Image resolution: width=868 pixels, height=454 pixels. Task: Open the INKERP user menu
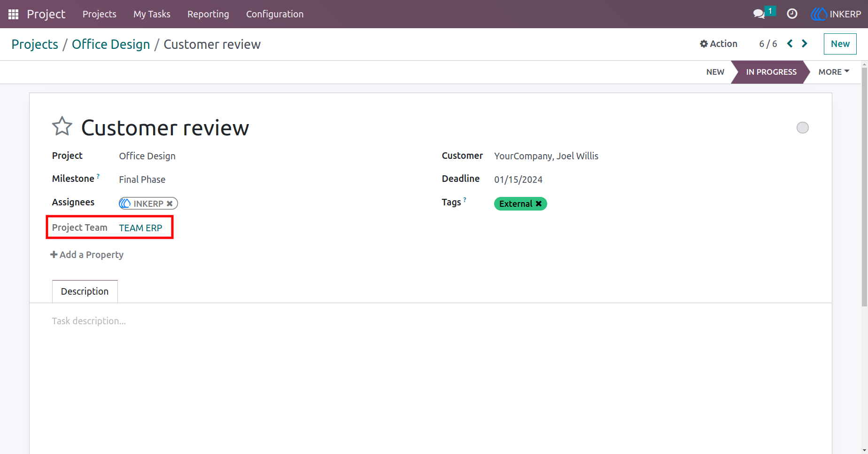coord(836,14)
